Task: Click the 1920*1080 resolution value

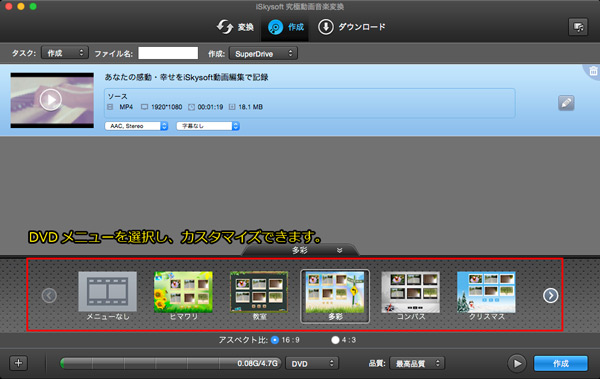Action: pos(166,107)
